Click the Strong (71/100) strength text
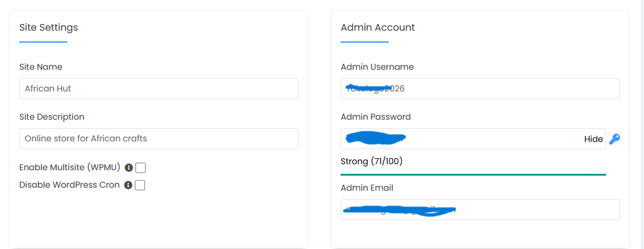 (372, 161)
